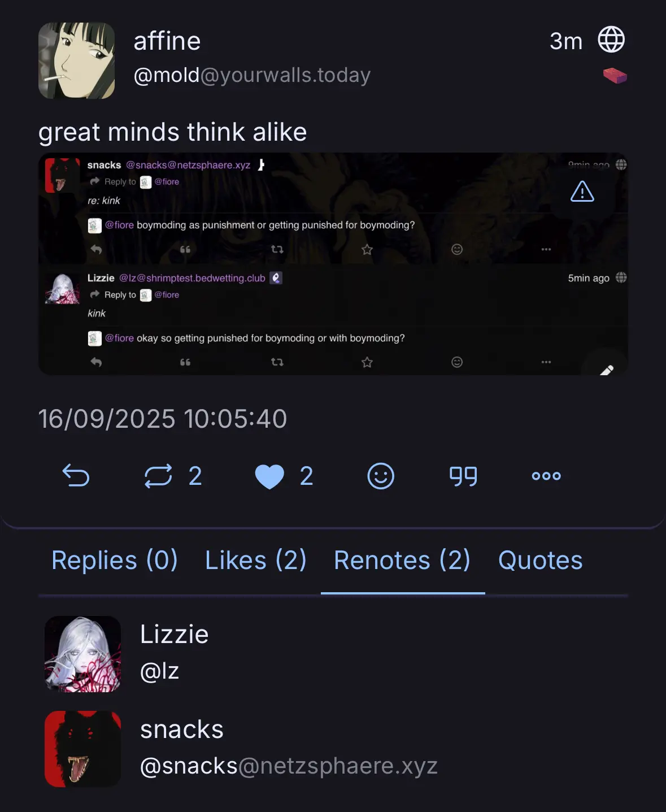Open affine's profile avatar
The image size is (666, 812).
coord(77,60)
